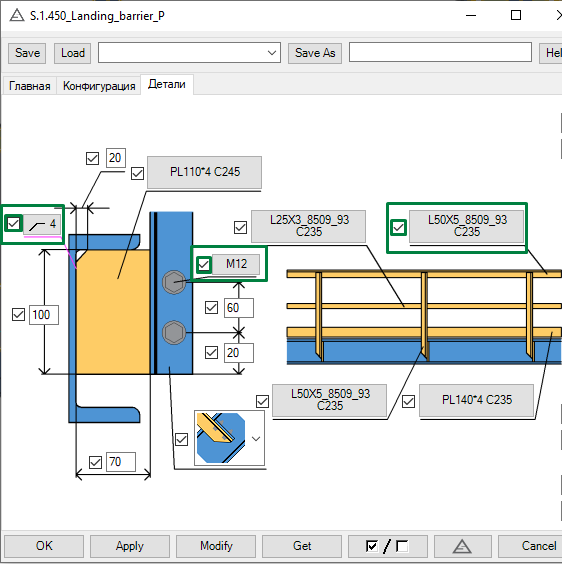Click the Save As name input field
562x564 pixels.
(x=440, y=52)
